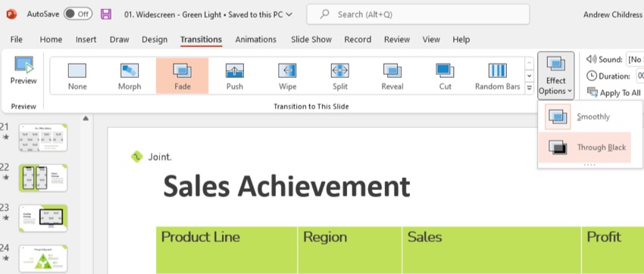Select the None transition
Screen dimensions: 644x274
click(77, 76)
